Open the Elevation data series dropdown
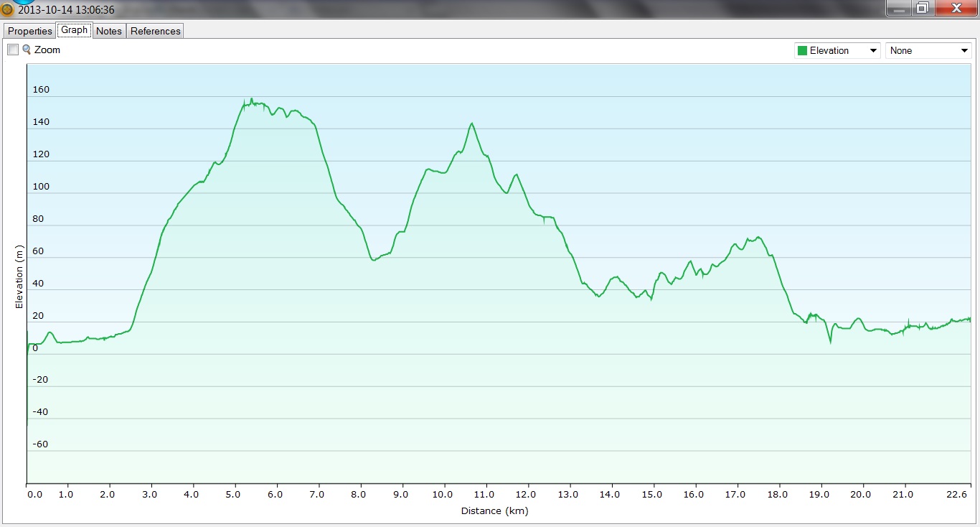Screen dimensions: 980x527 (x=872, y=50)
